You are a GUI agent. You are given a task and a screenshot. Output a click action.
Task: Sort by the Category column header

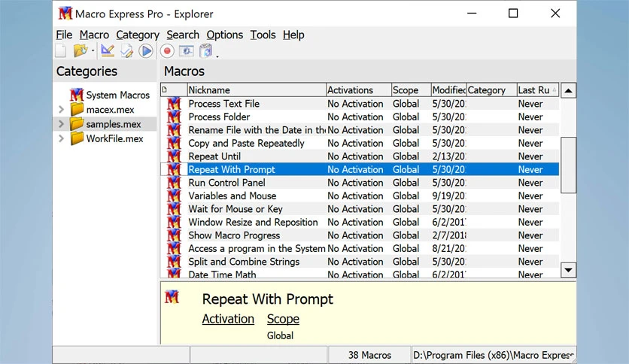coord(491,89)
